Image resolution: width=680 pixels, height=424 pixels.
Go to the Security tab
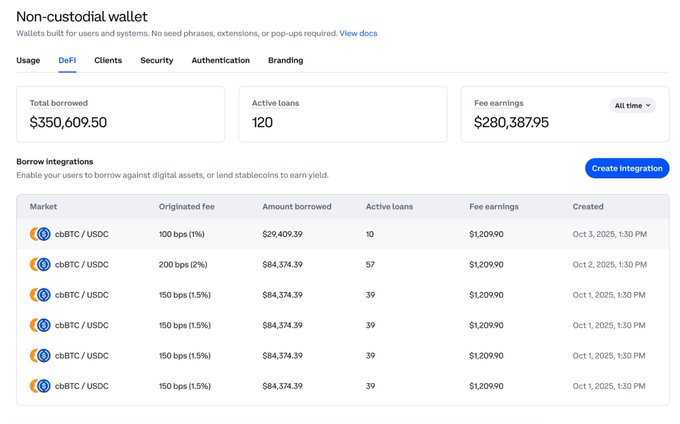tap(157, 60)
